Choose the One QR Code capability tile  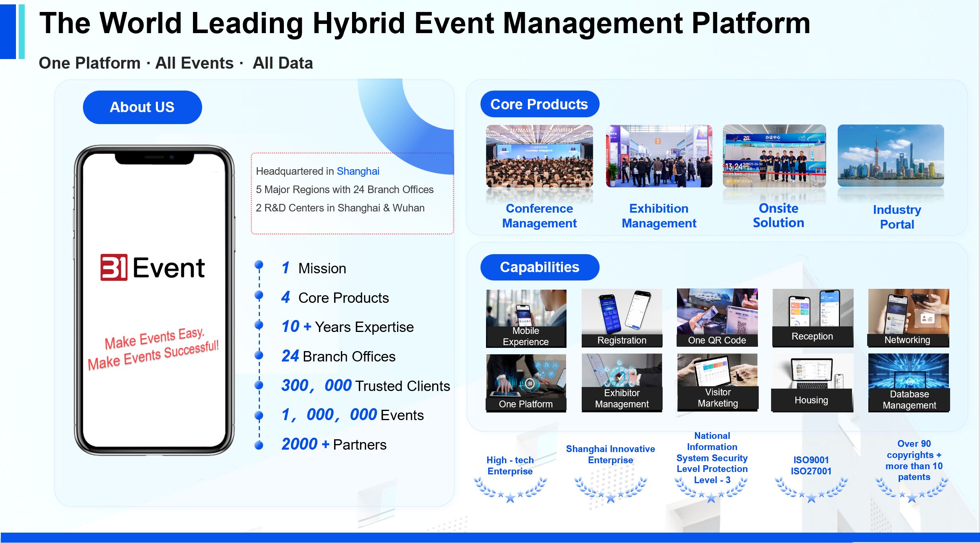coord(717,317)
